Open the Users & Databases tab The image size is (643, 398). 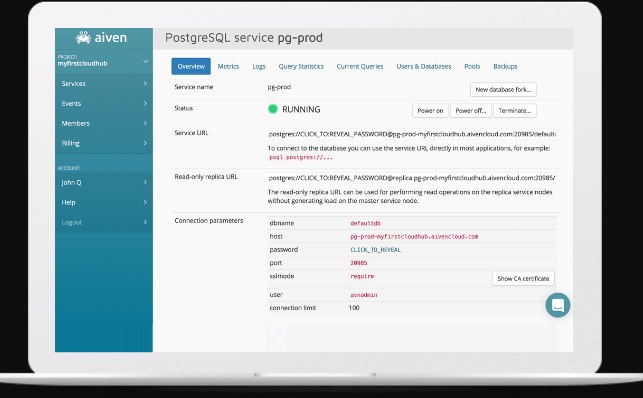[x=424, y=66]
